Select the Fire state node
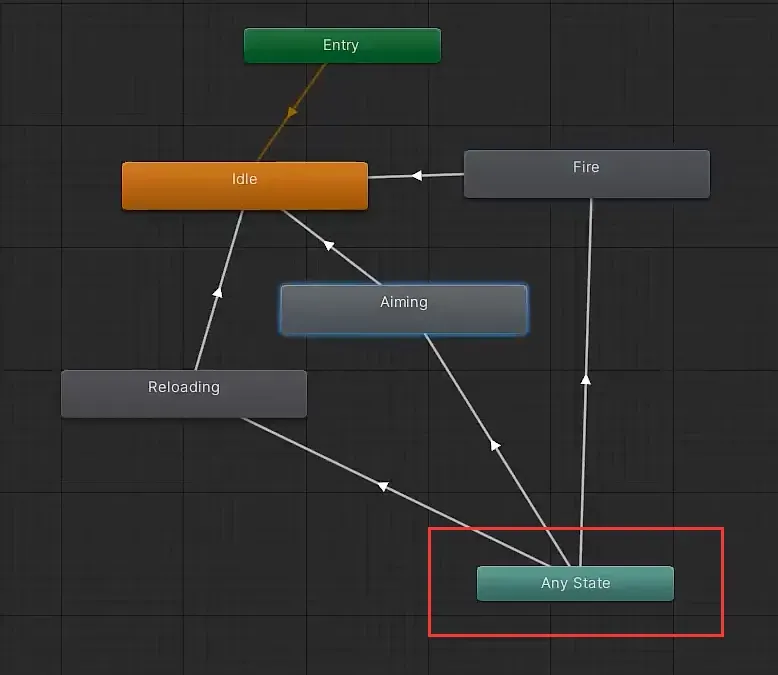 coord(586,174)
